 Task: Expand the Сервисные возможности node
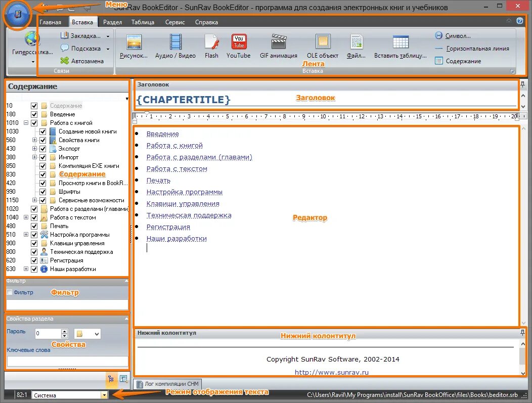tap(34, 200)
